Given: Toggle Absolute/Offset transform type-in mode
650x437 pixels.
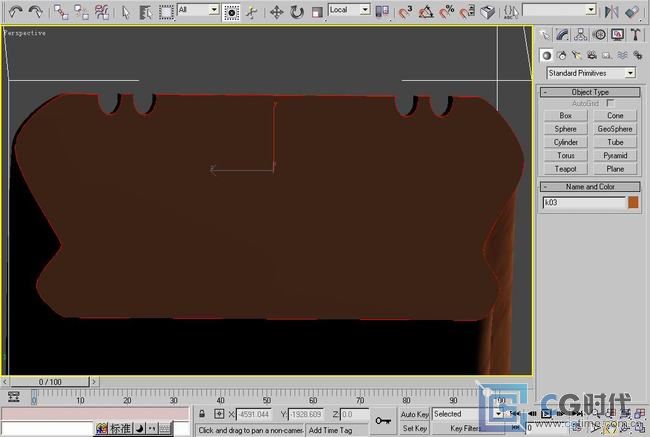Looking at the screenshot, I should 219,414.
